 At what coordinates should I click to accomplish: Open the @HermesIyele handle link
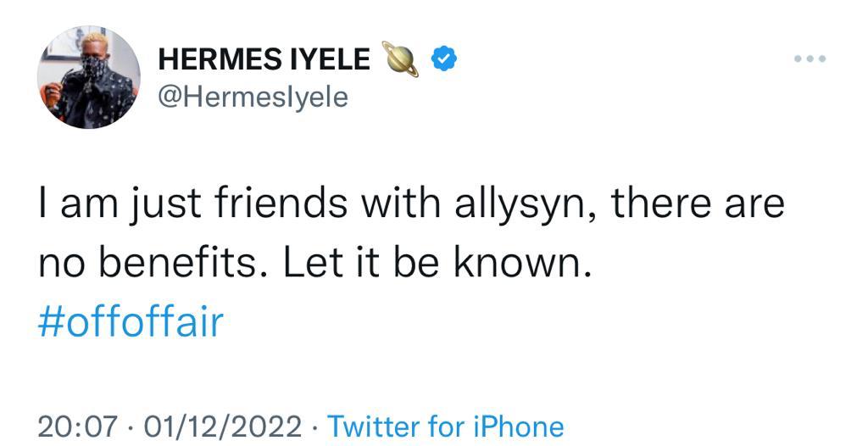pos(253,97)
